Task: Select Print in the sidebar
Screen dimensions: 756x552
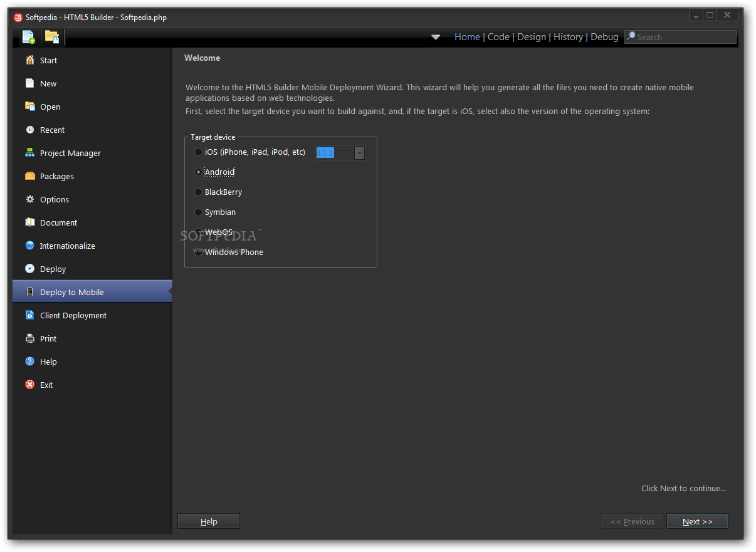Action: 92,338
